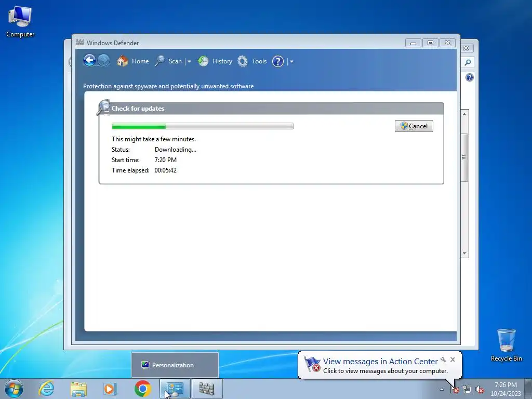The image size is (532, 399).
Task: Open the Computer desktop icon
Action: [x=20, y=21]
